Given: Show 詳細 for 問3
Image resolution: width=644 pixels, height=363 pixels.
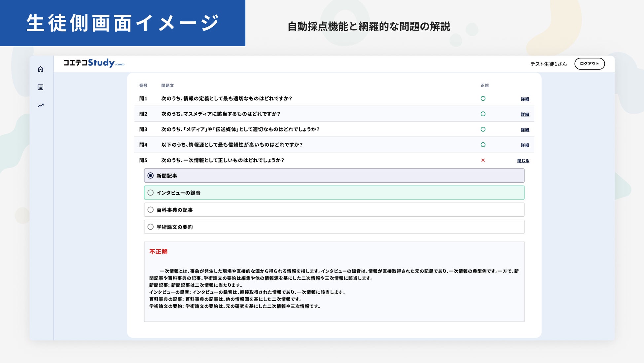Looking at the screenshot, I should [x=524, y=130].
